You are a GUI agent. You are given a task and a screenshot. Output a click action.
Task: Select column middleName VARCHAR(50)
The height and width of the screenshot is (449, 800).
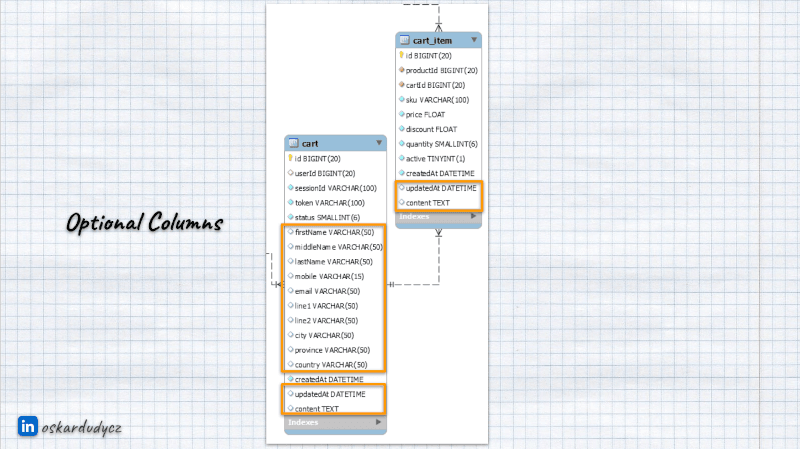(x=339, y=247)
